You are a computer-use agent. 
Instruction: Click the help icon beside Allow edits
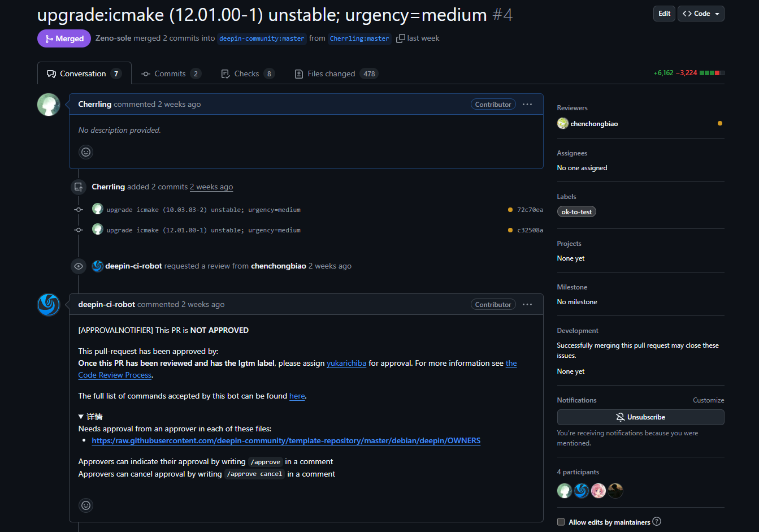[x=657, y=522]
